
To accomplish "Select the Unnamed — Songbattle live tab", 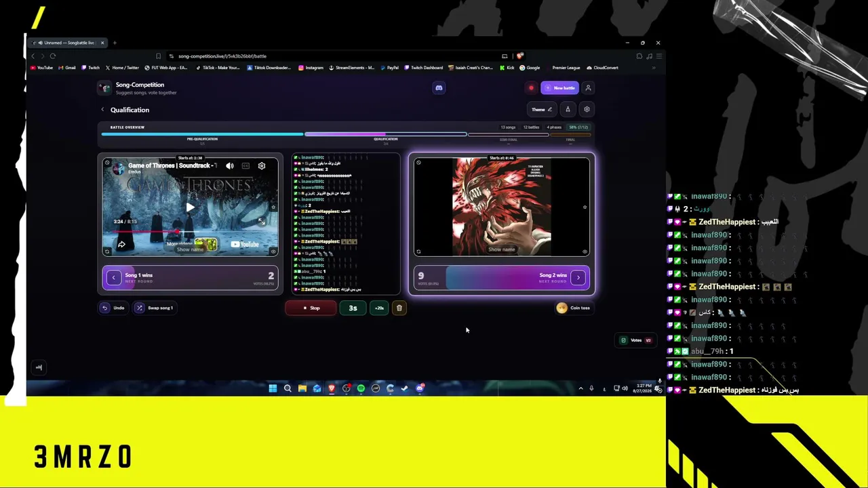I will (68, 43).
